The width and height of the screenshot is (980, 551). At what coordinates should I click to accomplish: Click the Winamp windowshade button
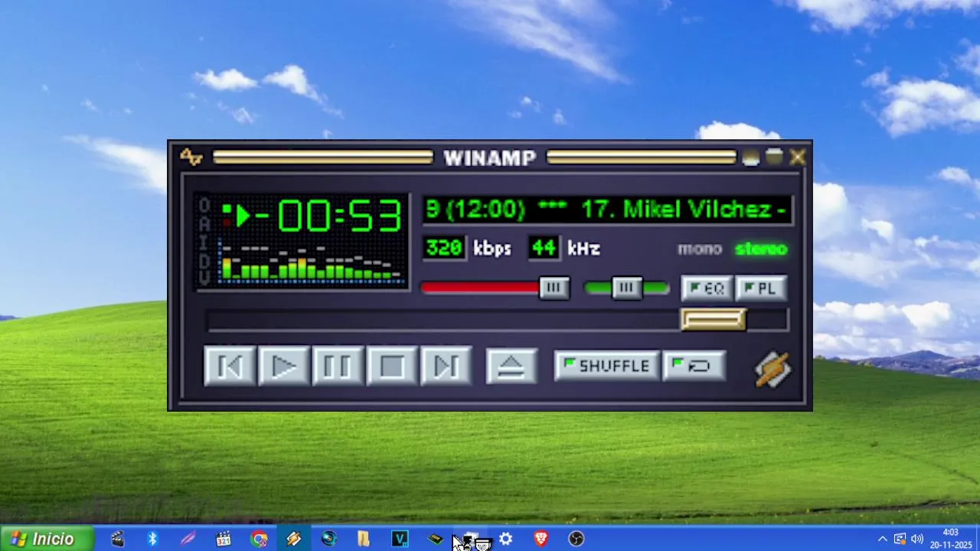click(x=774, y=157)
